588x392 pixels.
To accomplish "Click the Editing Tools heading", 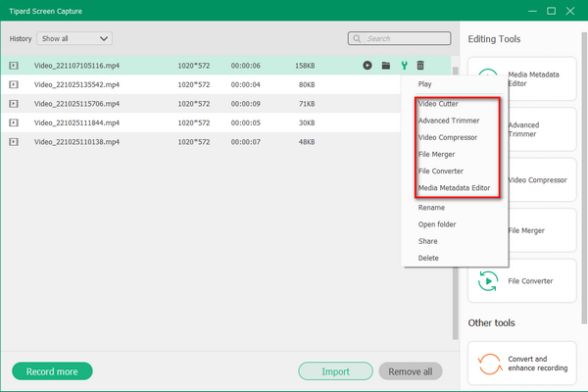I will pos(494,39).
